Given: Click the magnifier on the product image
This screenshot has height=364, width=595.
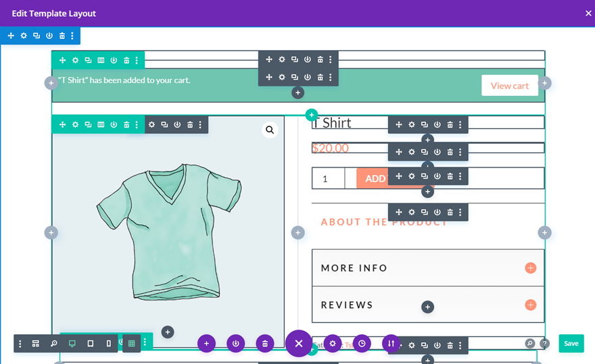Looking at the screenshot, I should [270, 130].
